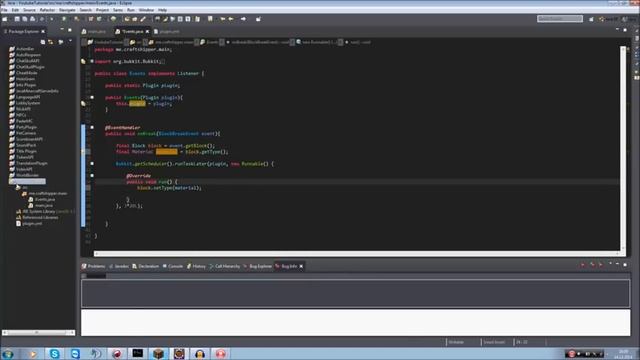This screenshot has width=640, height=360.
Task: Select the PartyPlugin project
Action: (x=26, y=127)
